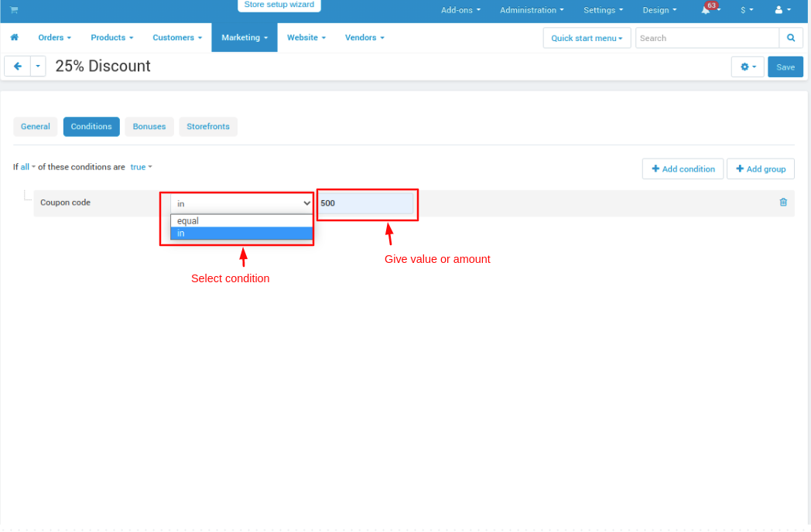Open the currency $ dropdown

tap(746, 10)
